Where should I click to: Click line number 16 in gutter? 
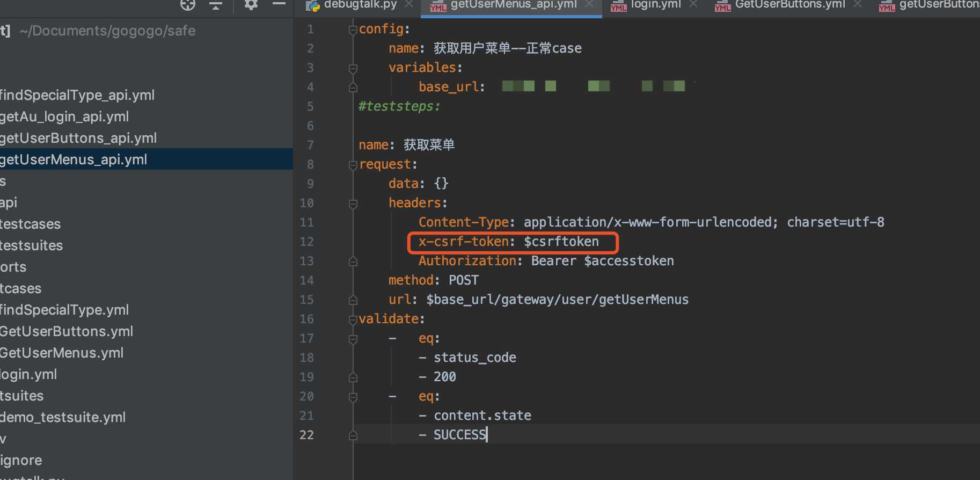click(306, 319)
